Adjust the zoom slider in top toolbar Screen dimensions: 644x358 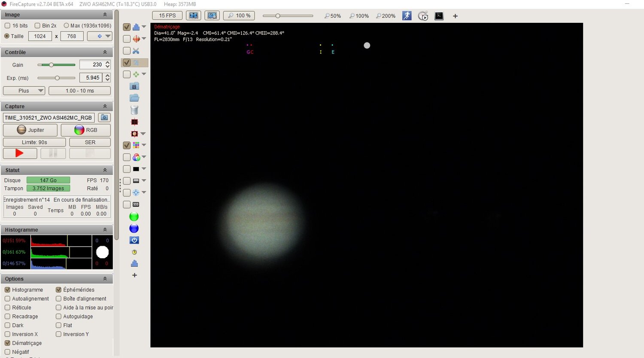tap(288, 16)
